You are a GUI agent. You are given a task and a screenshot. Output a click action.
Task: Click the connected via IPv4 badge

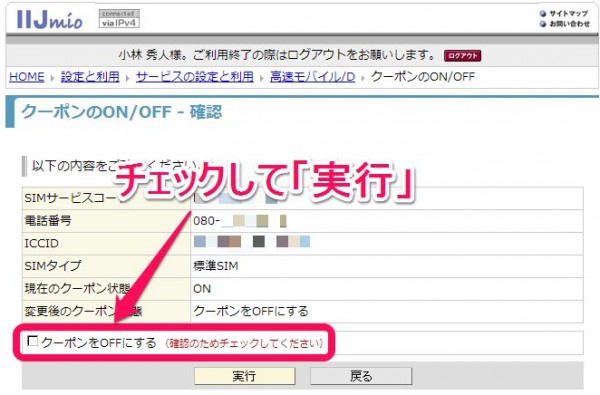[x=119, y=19]
